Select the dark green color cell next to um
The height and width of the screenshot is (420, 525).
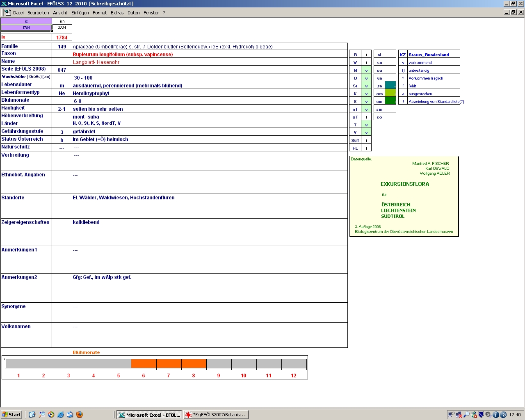[390, 101]
